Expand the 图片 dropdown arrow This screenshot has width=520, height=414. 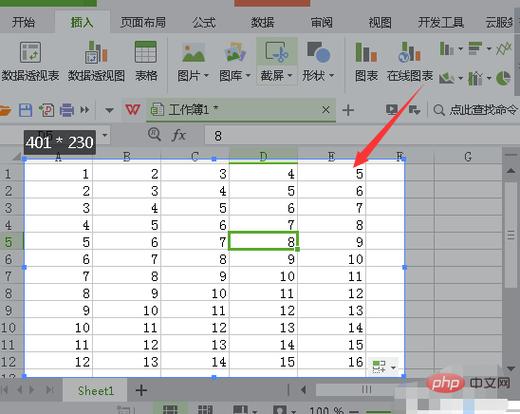pos(206,76)
